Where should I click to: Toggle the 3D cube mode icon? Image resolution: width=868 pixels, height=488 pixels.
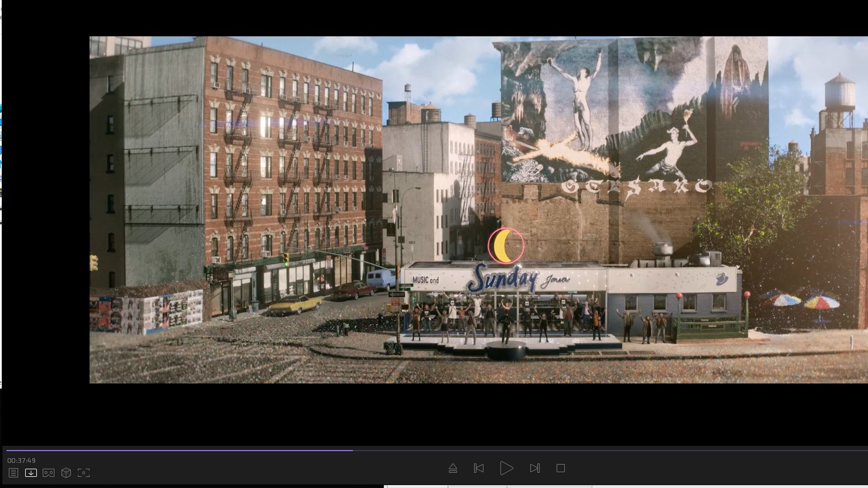pos(66,473)
